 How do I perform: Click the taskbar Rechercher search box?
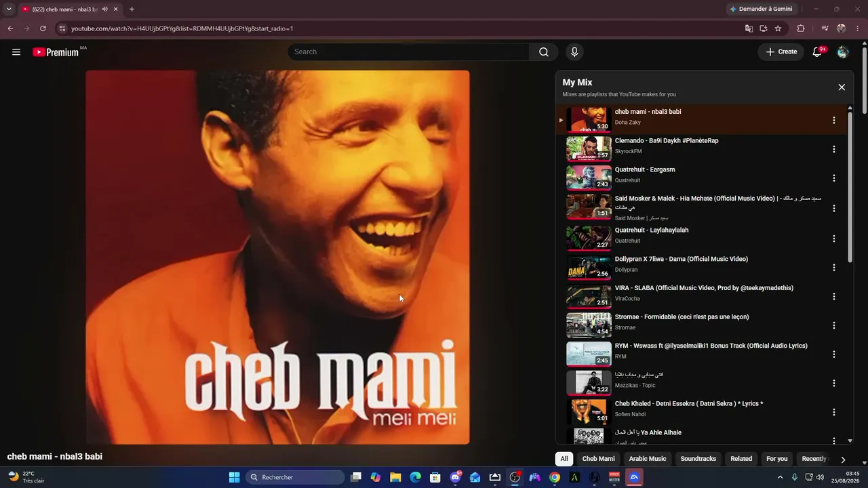(295, 477)
